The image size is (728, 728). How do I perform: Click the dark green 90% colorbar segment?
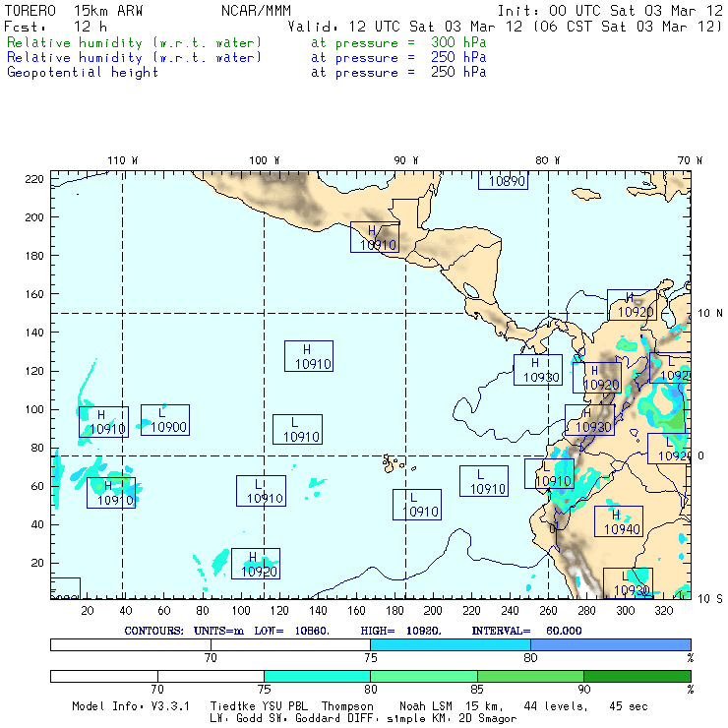(637, 676)
